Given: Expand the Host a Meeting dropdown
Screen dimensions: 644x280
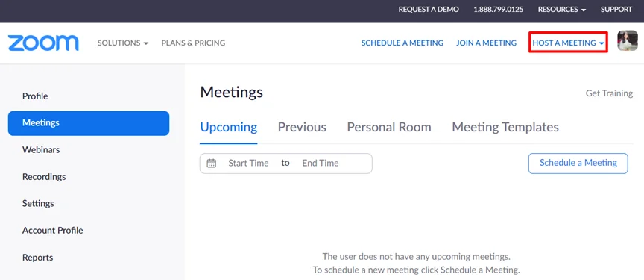Looking at the screenshot, I should click(568, 43).
